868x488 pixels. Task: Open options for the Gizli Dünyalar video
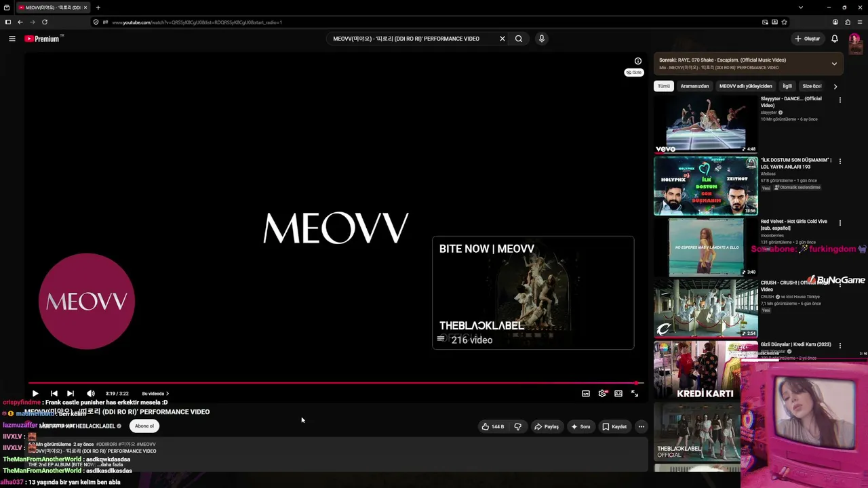click(840, 346)
